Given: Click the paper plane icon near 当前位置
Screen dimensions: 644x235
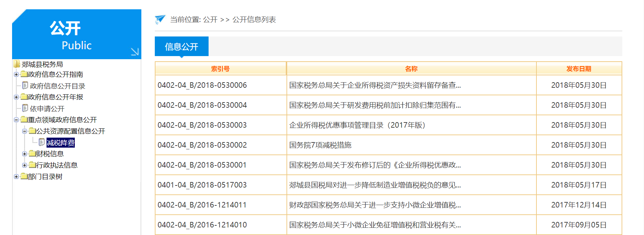Looking at the screenshot, I should click(x=160, y=19).
